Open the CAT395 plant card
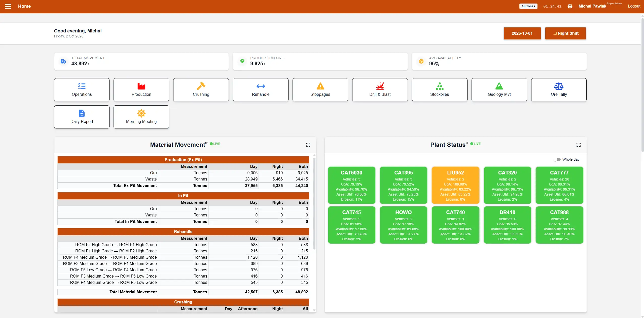 point(404,185)
